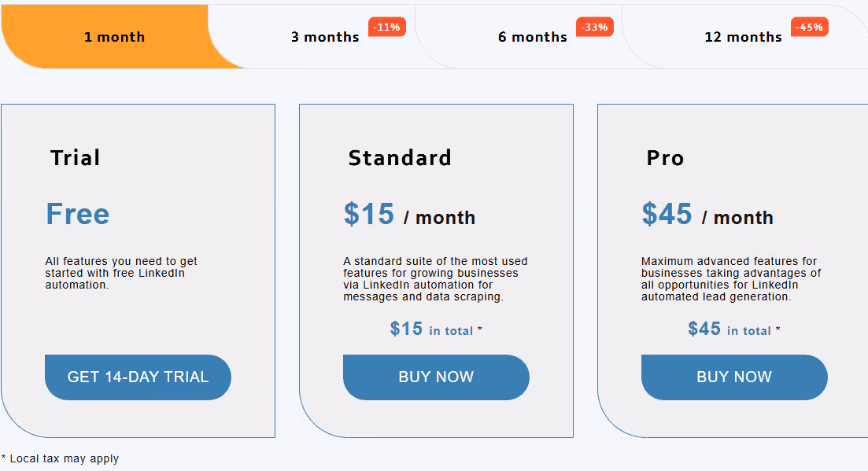
Task: Click the $45 in total asterisk note
Action: (734, 329)
